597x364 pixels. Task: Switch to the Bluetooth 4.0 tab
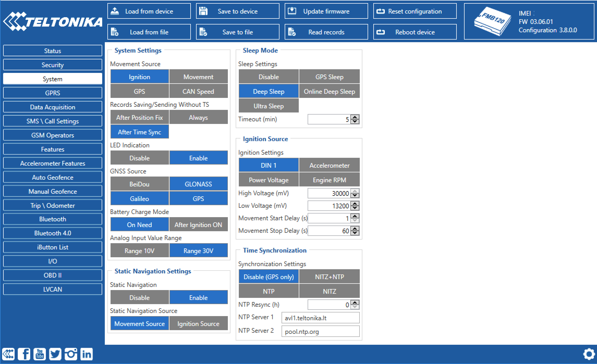point(52,233)
